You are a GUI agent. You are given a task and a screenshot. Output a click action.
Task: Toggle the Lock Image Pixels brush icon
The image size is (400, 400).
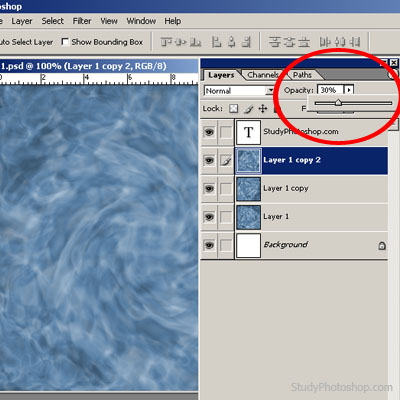248,109
